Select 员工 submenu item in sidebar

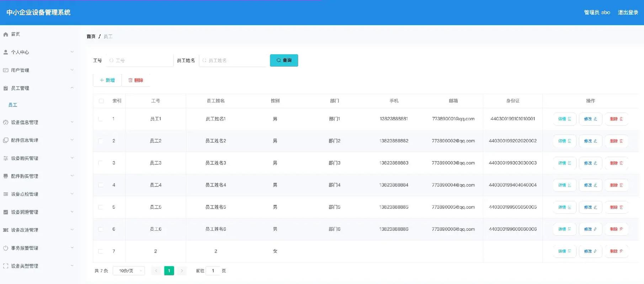coord(13,105)
